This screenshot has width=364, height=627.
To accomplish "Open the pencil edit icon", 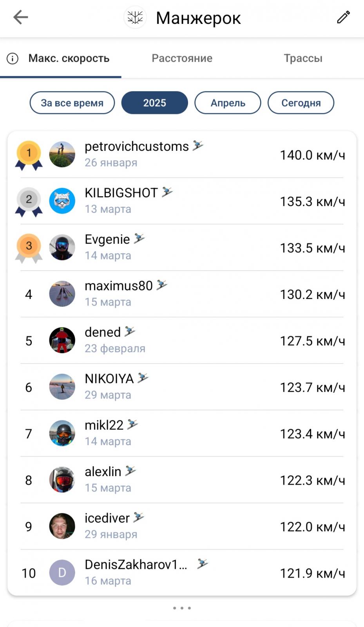I will pos(343,17).
